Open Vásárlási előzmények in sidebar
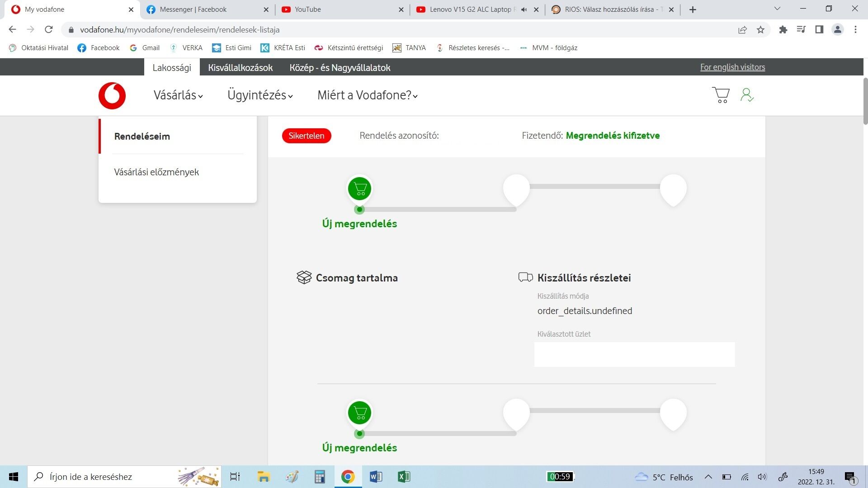868x488 pixels. point(156,172)
